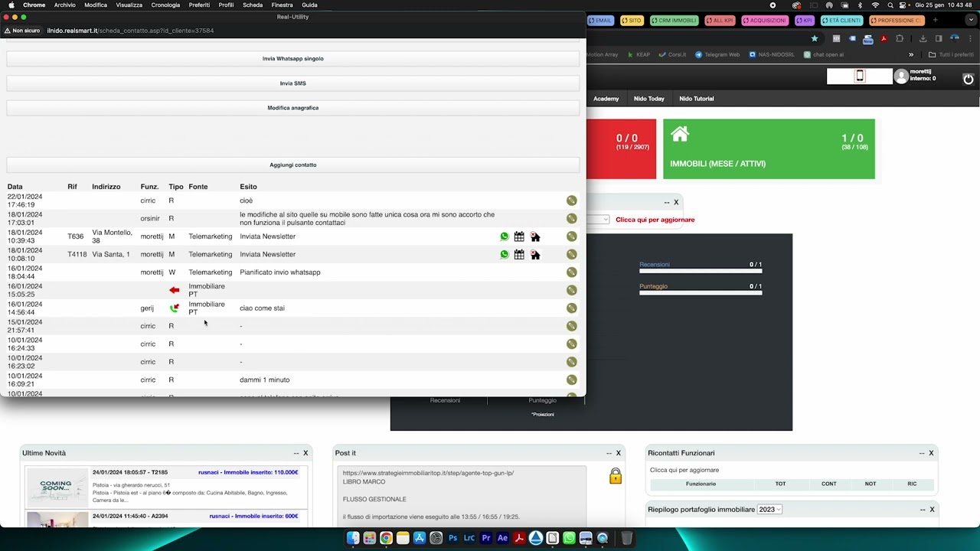Open Photoshop from the Dock
This screenshot has height=551, width=980.
pyautogui.click(x=452, y=538)
